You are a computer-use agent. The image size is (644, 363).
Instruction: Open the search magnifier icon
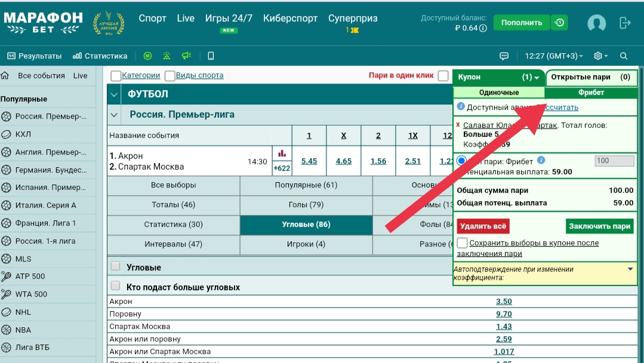pos(624,56)
